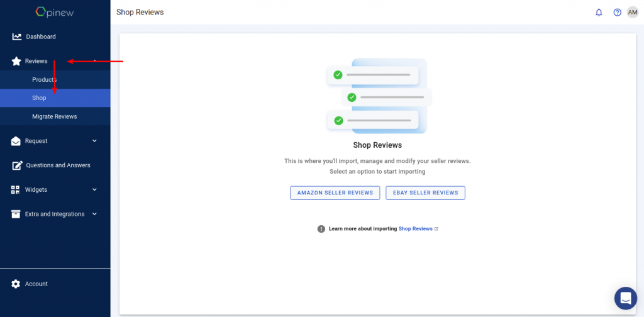Follow the Shop Reviews help link
This screenshot has width=644, height=317.
point(415,229)
